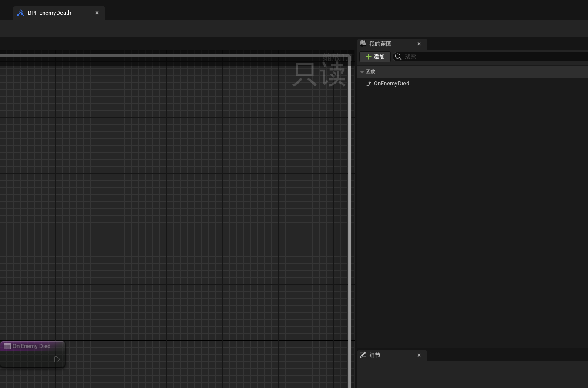
Task: Click the 添加 button
Action: coord(375,57)
